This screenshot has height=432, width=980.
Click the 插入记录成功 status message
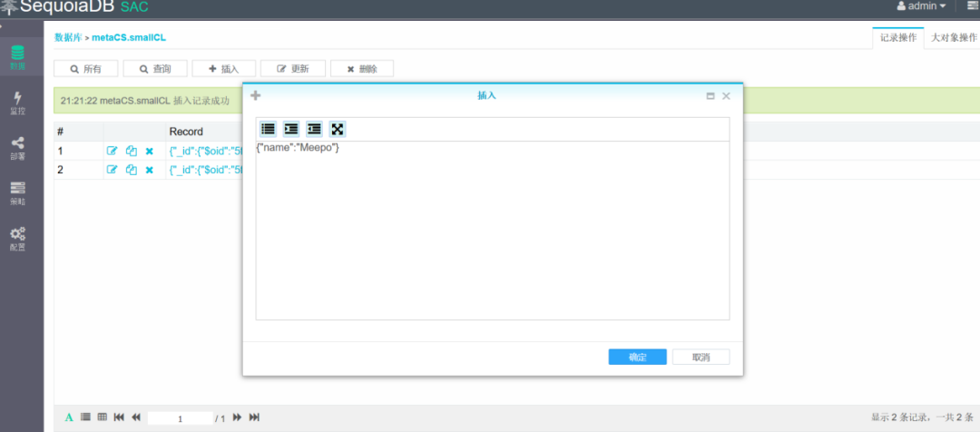(145, 101)
